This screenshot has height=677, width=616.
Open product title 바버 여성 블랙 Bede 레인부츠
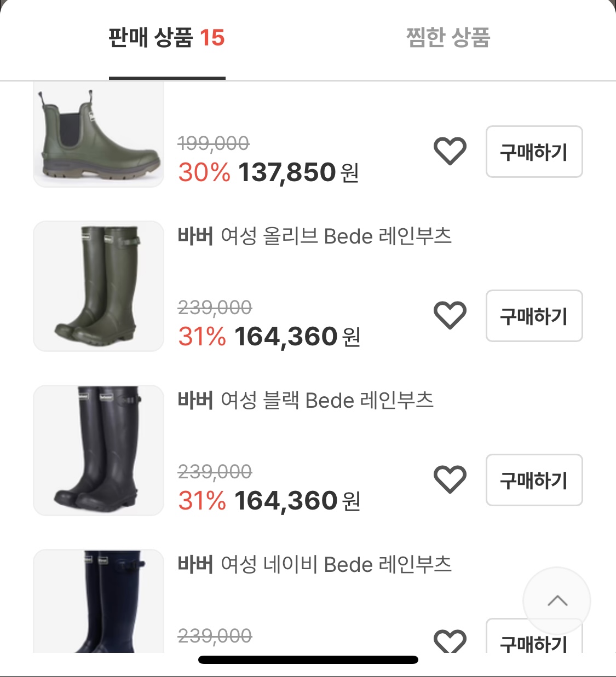(306, 401)
